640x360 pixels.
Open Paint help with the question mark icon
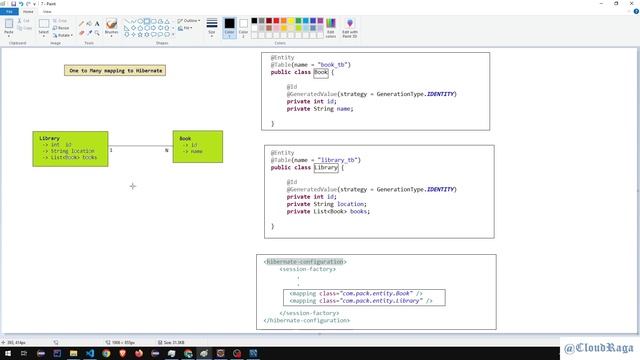(636, 11)
